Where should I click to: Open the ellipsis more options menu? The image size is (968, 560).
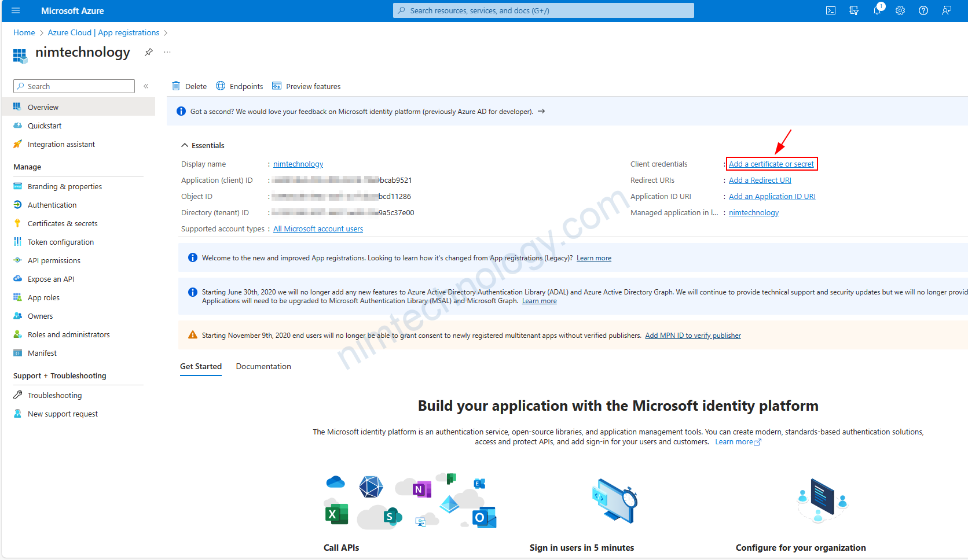167,52
